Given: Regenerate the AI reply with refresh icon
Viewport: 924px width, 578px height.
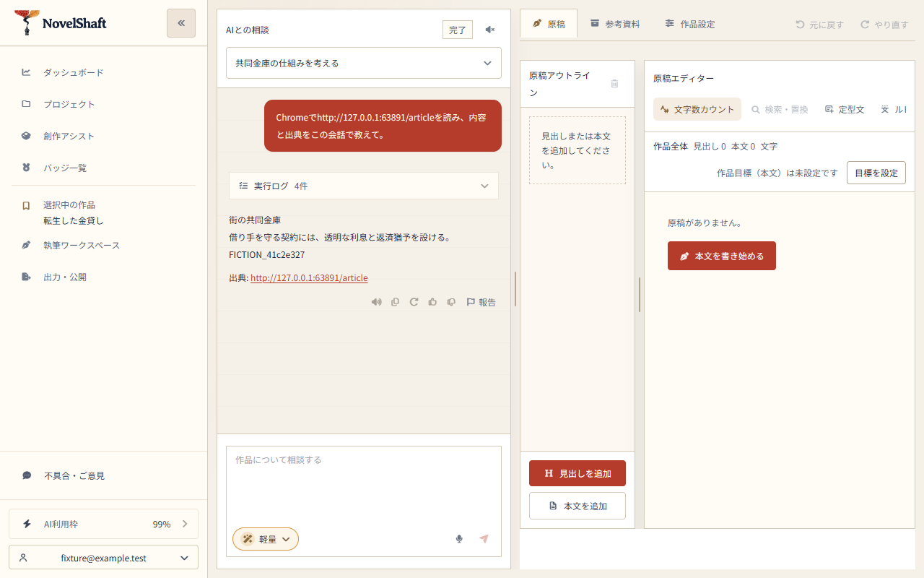Looking at the screenshot, I should (414, 302).
